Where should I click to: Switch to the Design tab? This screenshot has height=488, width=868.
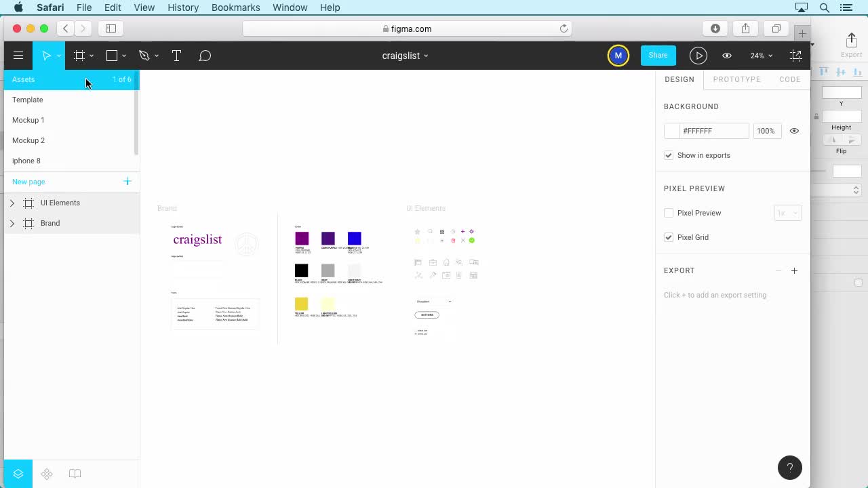click(679, 79)
